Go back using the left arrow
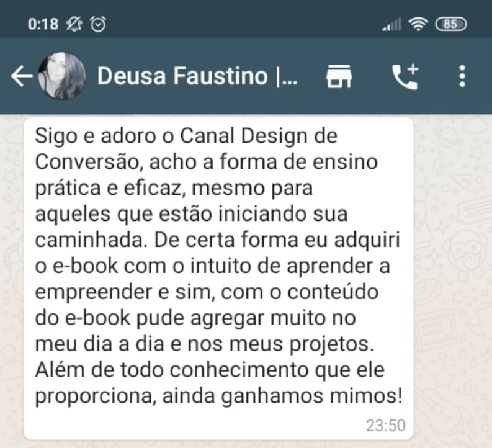 [x=21, y=76]
